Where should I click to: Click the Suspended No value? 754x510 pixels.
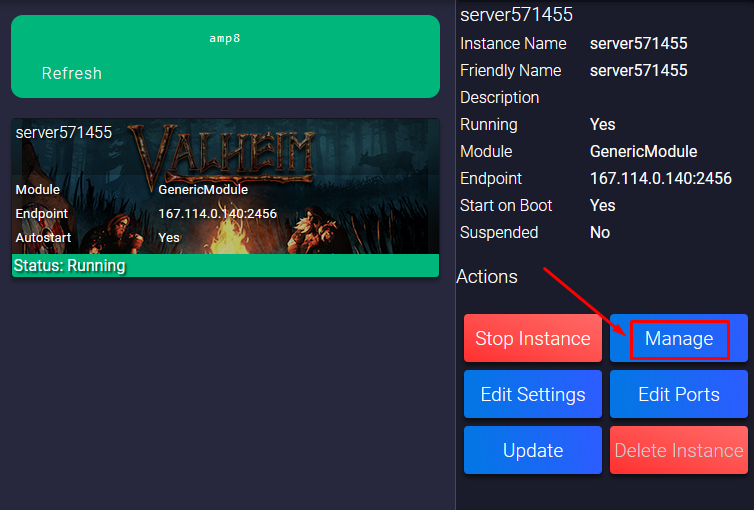pos(600,232)
